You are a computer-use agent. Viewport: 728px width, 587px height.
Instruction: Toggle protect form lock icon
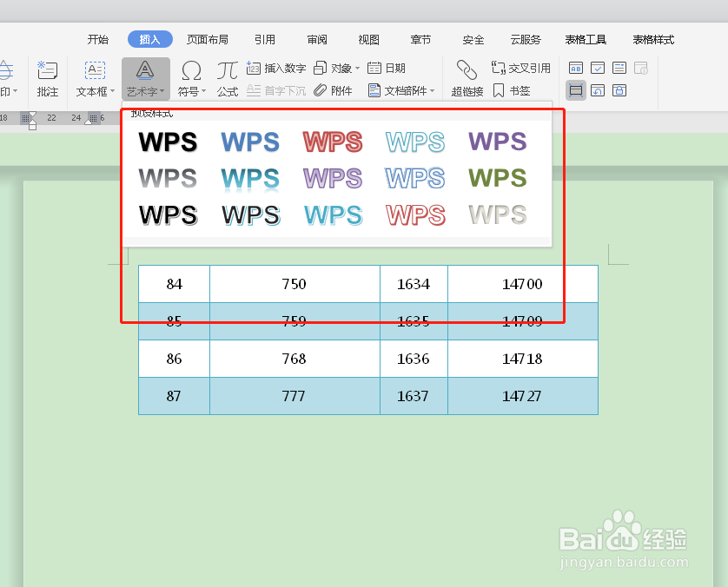[619, 90]
